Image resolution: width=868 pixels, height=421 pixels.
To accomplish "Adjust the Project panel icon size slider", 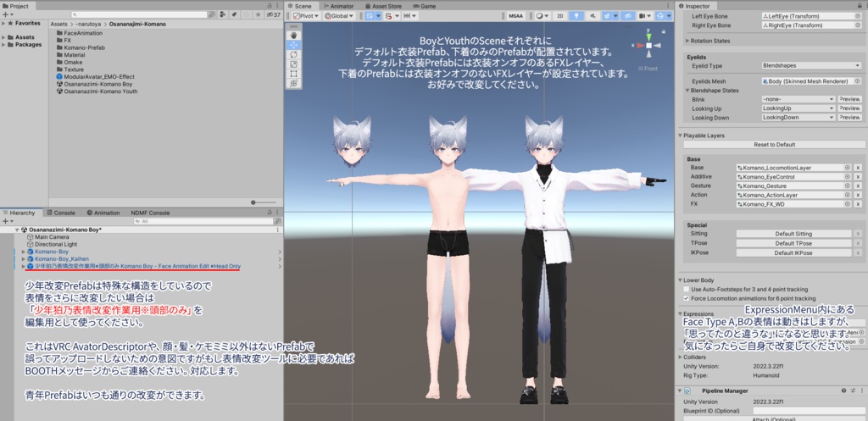I will pyautogui.click(x=264, y=202).
